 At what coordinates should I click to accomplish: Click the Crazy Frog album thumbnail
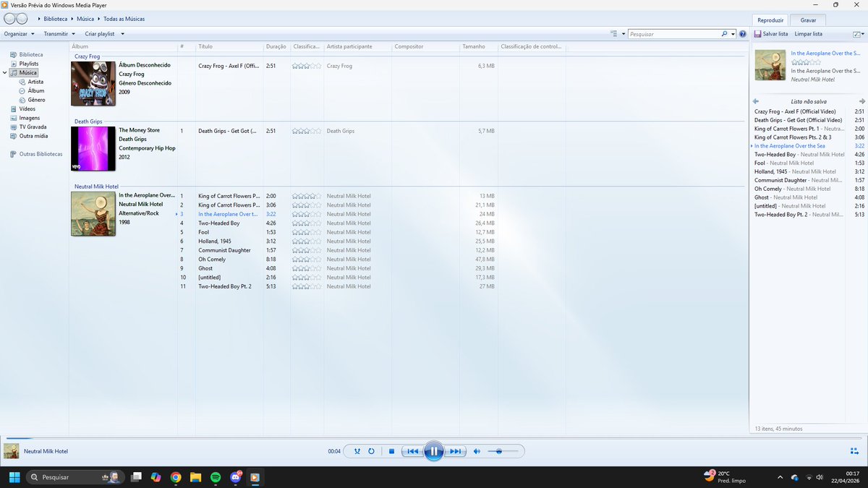coord(93,84)
